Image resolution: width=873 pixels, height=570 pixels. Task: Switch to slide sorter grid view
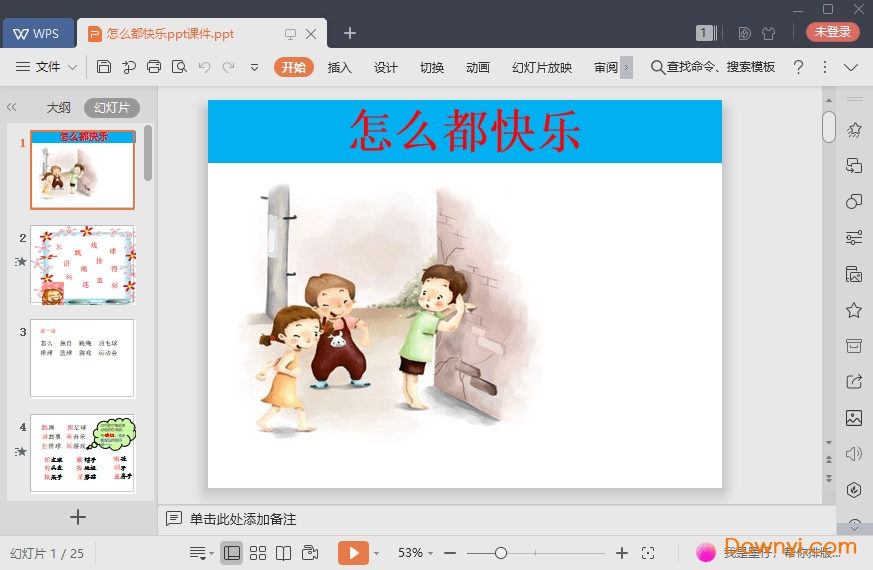coord(258,553)
